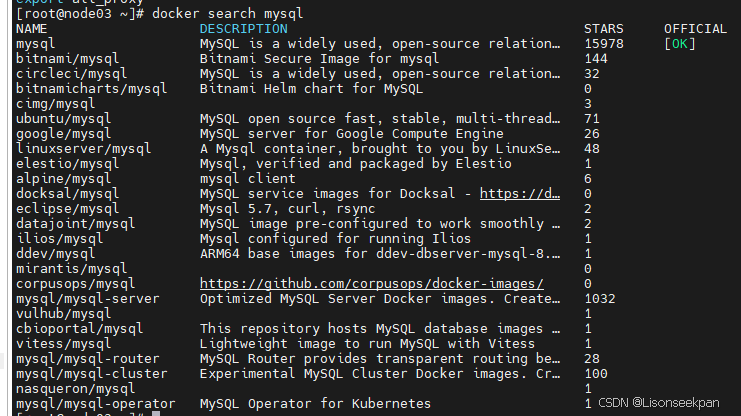Screen dimensions: 741x416
Task: Select the bitnami/mysql image name
Action: (x=68, y=59)
